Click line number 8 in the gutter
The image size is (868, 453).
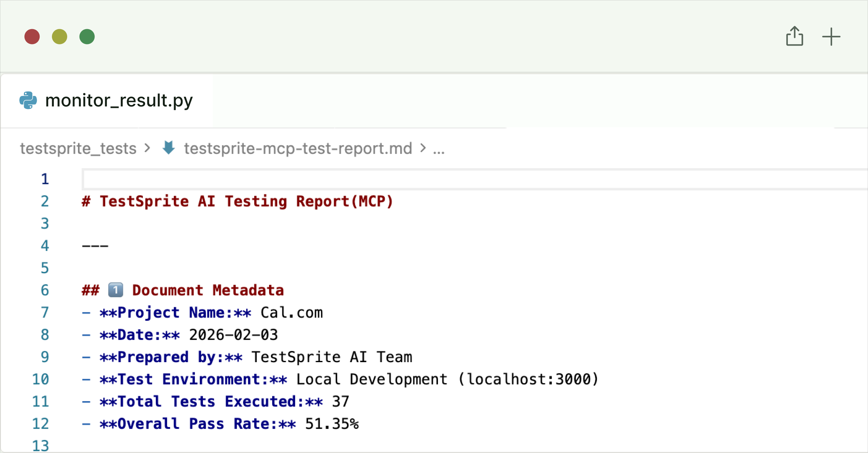click(x=45, y=335)
